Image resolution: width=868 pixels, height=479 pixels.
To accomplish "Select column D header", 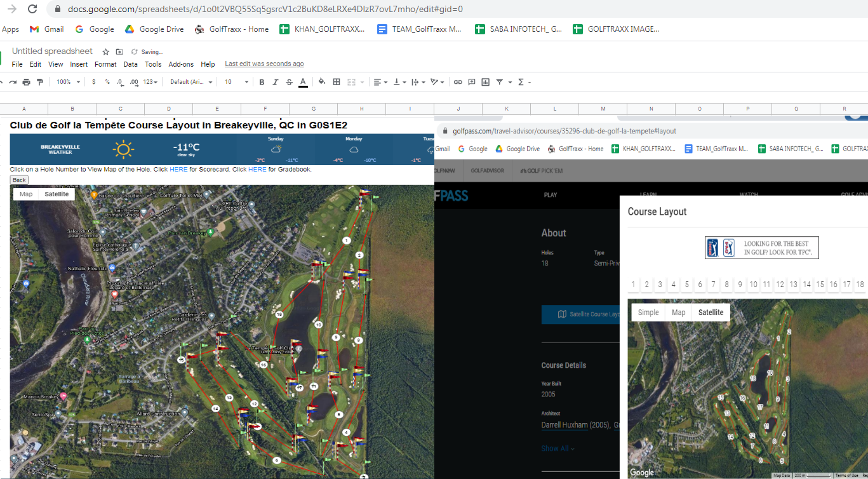I will (169, 109).
